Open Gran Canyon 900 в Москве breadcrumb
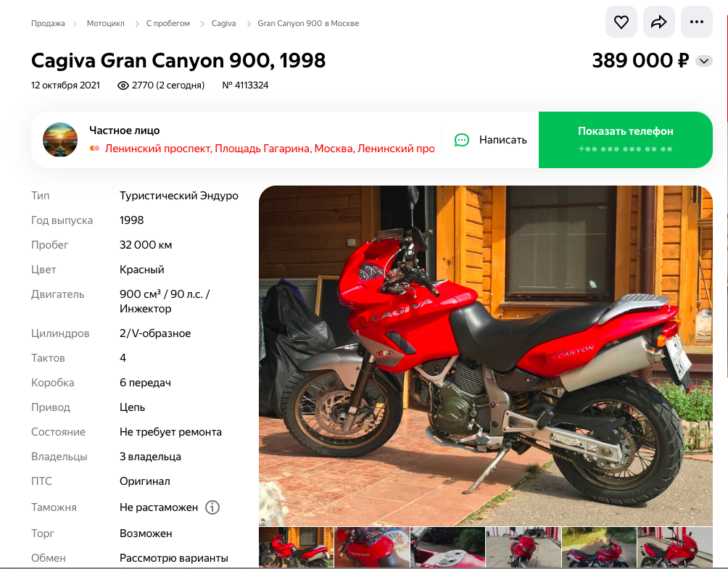Viewport: 728px width, 569px height. [308, 23]
